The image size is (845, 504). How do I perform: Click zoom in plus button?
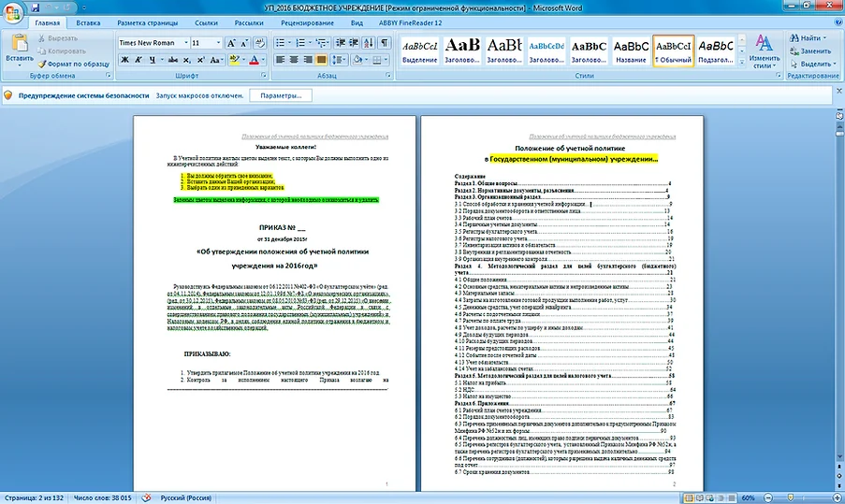838,498
